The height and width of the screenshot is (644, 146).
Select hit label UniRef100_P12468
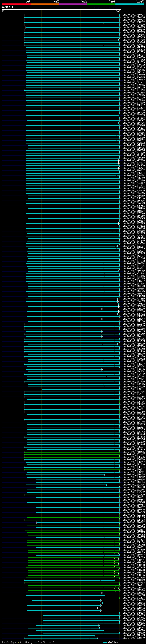(x=134, y=93)
